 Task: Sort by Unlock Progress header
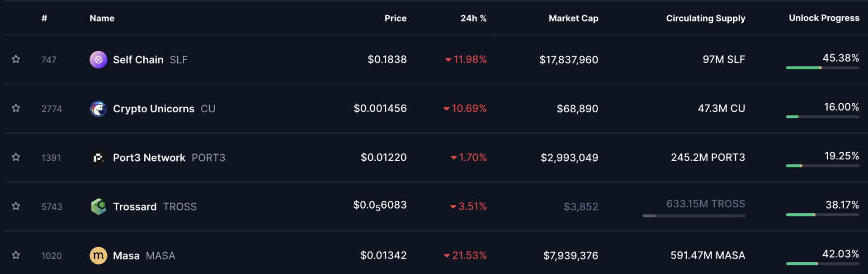[824, 18]
